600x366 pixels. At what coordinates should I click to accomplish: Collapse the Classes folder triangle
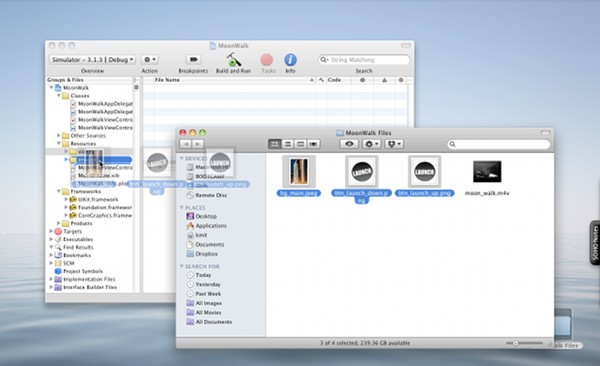click(59, 96)
